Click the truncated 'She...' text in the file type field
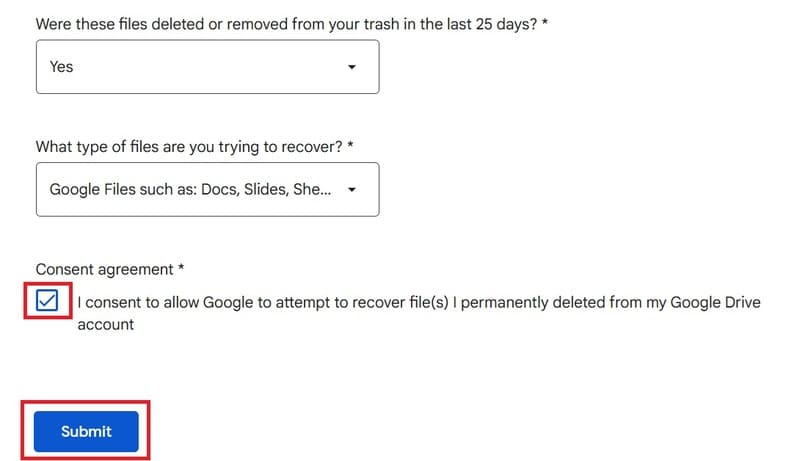Image resolution: width=800 pixels, height=461 pixels. click(x=312, y=190)
